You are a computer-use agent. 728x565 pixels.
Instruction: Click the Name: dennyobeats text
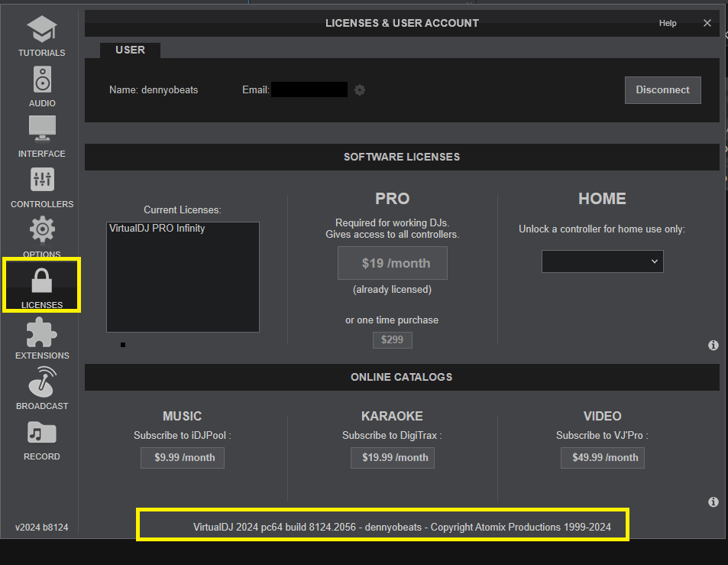(154, 89)
